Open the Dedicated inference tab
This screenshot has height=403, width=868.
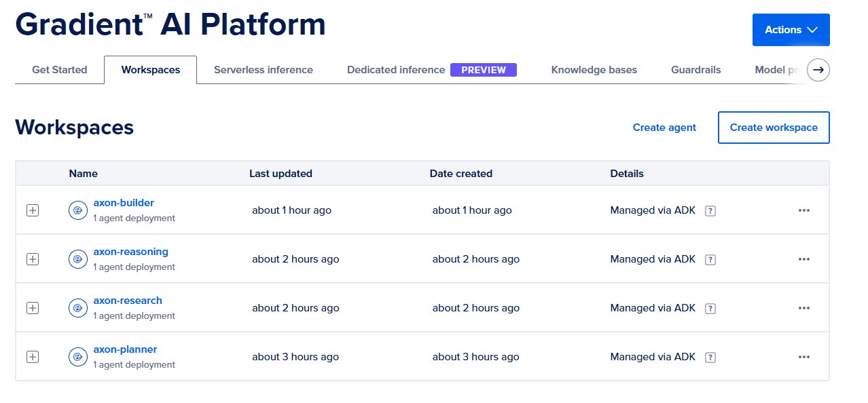tap(396, 70)
